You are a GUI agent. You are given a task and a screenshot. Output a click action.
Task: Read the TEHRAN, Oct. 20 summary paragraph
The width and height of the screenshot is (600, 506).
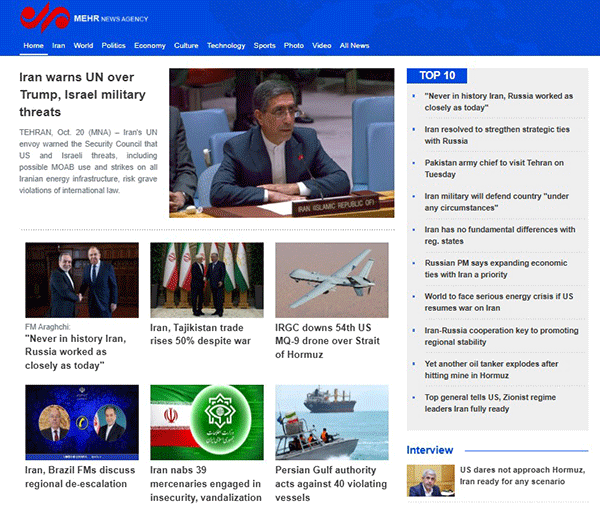(x=88, y=161)
